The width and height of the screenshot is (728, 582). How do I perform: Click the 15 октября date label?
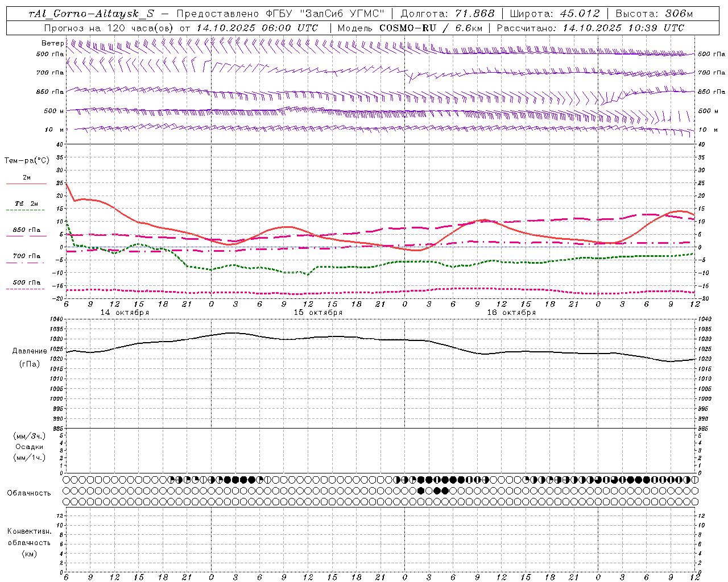point(318,313)
